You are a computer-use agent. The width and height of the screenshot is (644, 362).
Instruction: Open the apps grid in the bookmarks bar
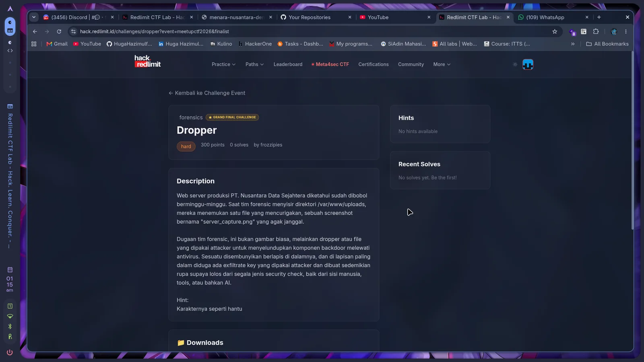[34, 44]
